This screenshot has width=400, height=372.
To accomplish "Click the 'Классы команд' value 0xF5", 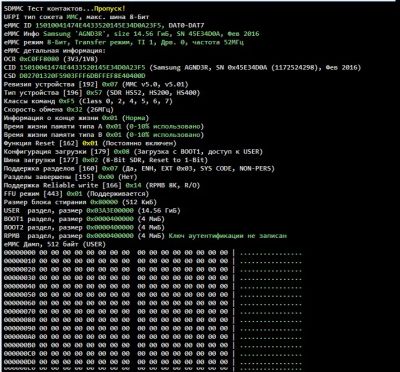I will coord(66,101).
